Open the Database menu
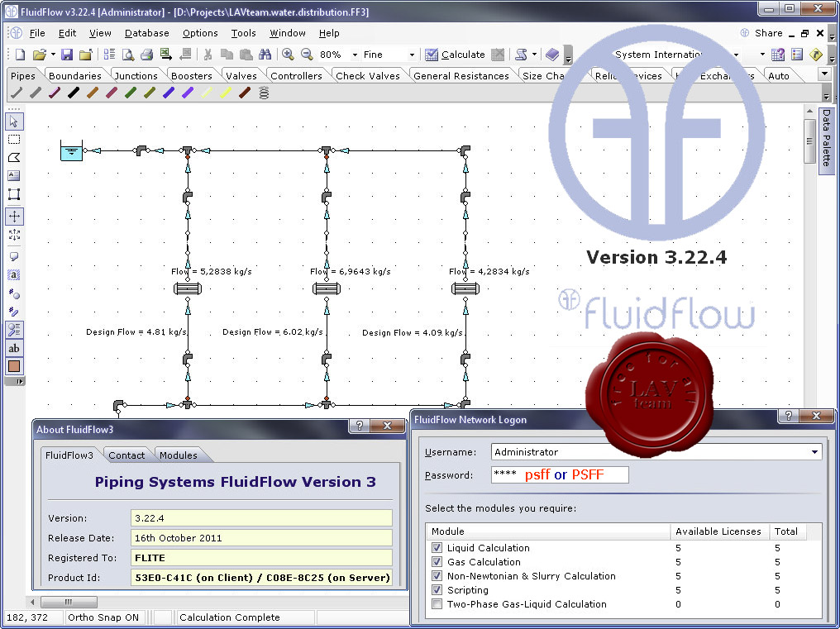The height and width of the screenshot is (629, 840). coord(147,33)
